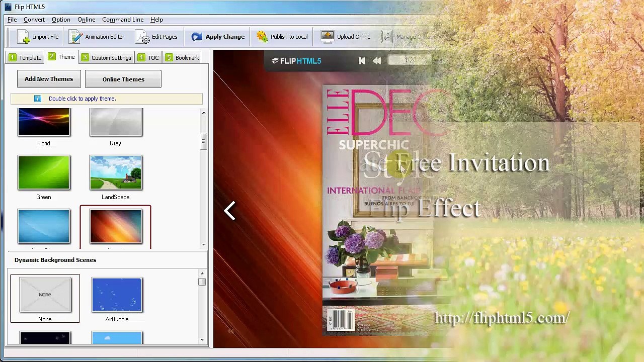Select the dark starry scene thumbnail
Viewport: 644px width, 362px height.
[45, 338]
